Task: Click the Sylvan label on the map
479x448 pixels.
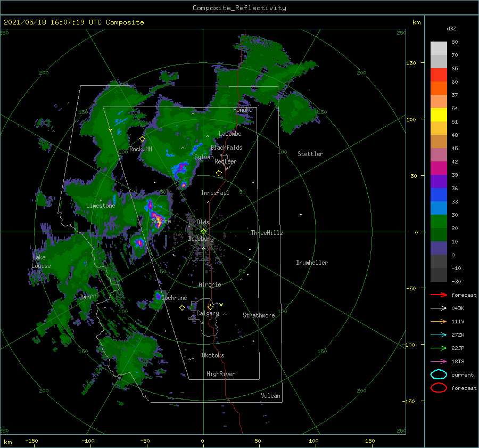Action: tap(204, 157)
